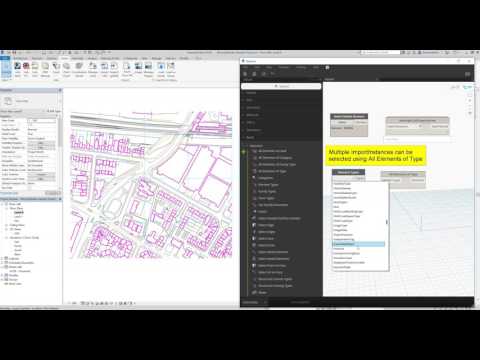Open the South elevation in Project Browser
Screen dimensions: 480x360
click(x=18, y=250)
